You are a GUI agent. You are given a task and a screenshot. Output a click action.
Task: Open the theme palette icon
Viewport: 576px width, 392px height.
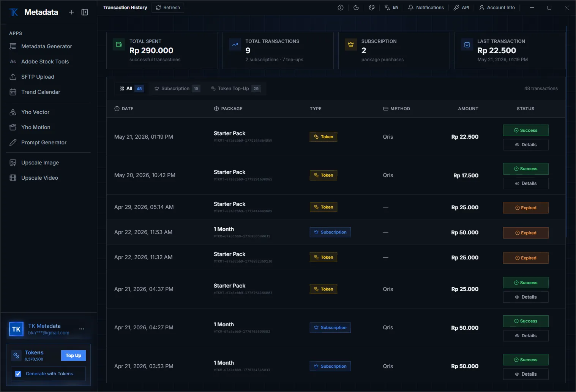tap(372, 8)
